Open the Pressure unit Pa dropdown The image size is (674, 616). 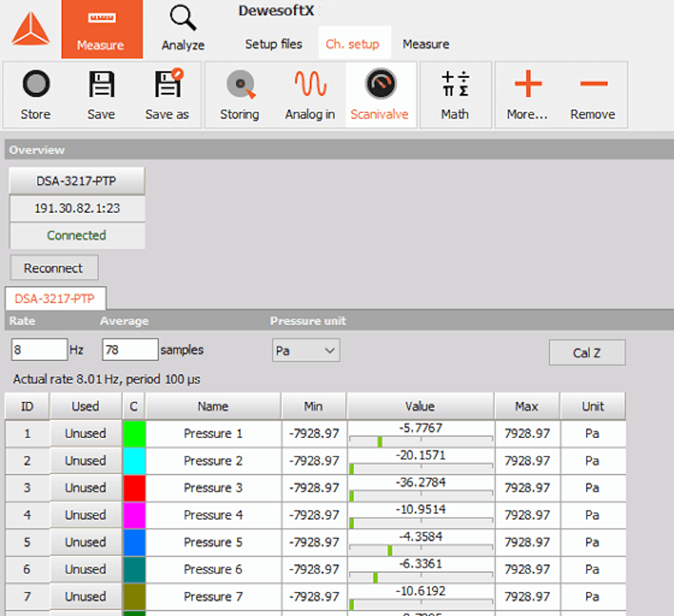pyautogui.click(x=306, y=350)
